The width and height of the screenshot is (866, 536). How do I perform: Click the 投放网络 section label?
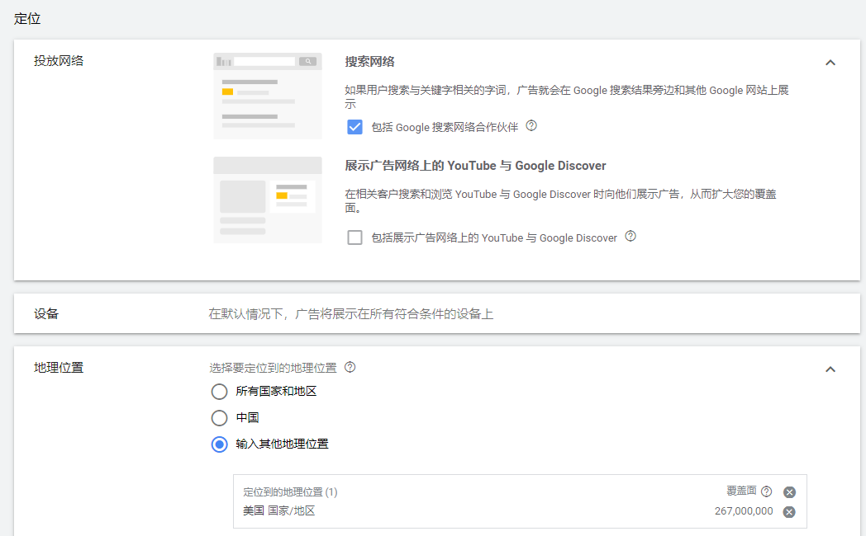click(59, 61)
